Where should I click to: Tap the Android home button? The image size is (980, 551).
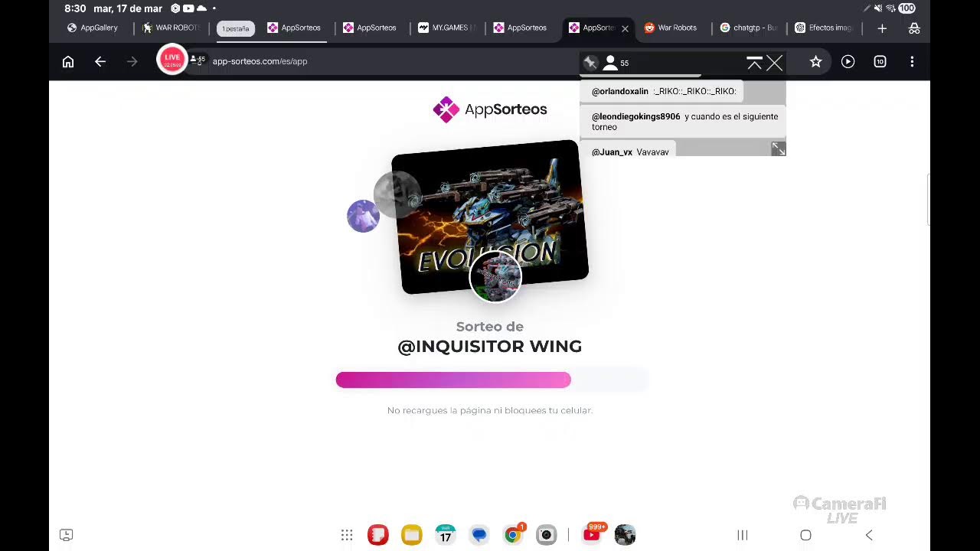805,535
